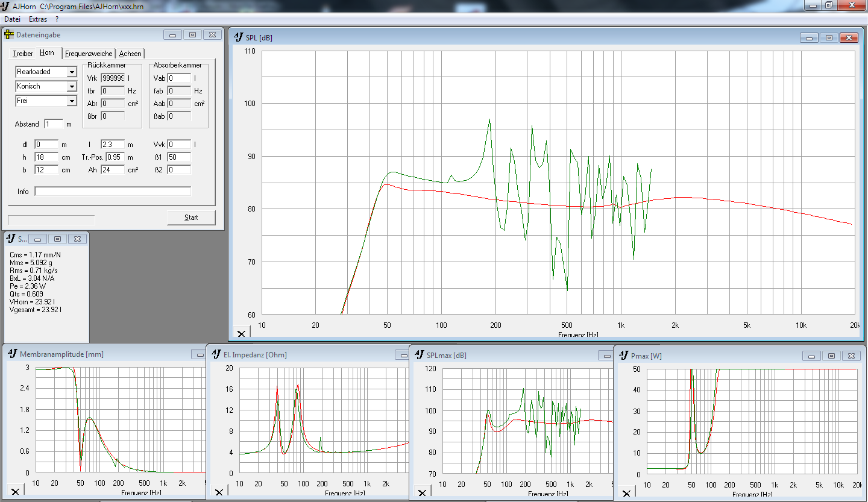Open the Extras menu
The height and width of the screenshot is (502, 868).
(38, 19)
